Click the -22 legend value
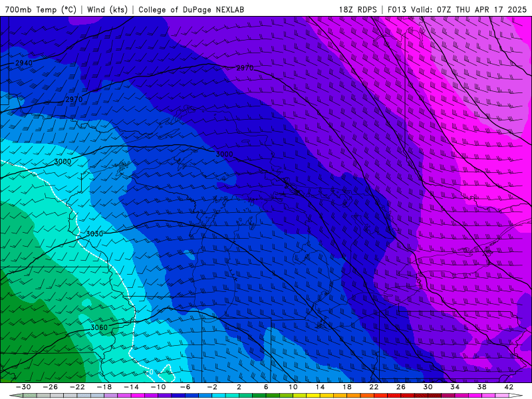 click(77, 387)
